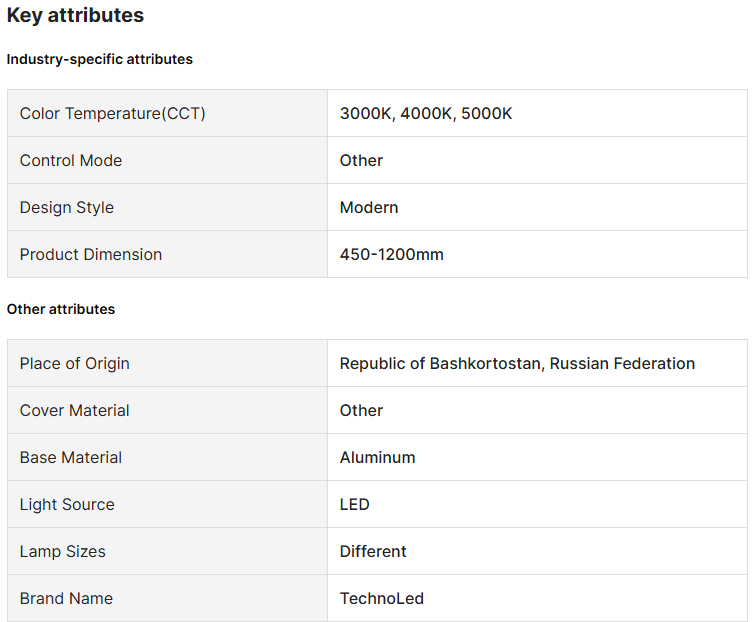Select the Place of Origin label

click(75, 363)
